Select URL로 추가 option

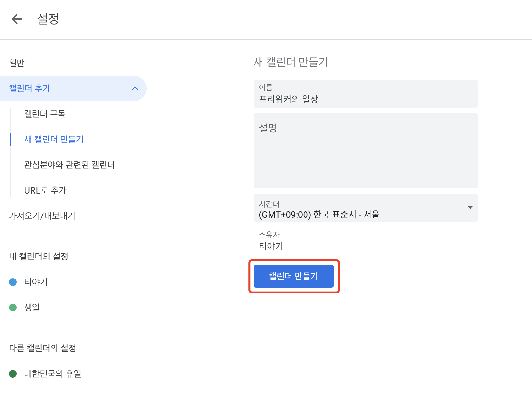pos(45,190)
